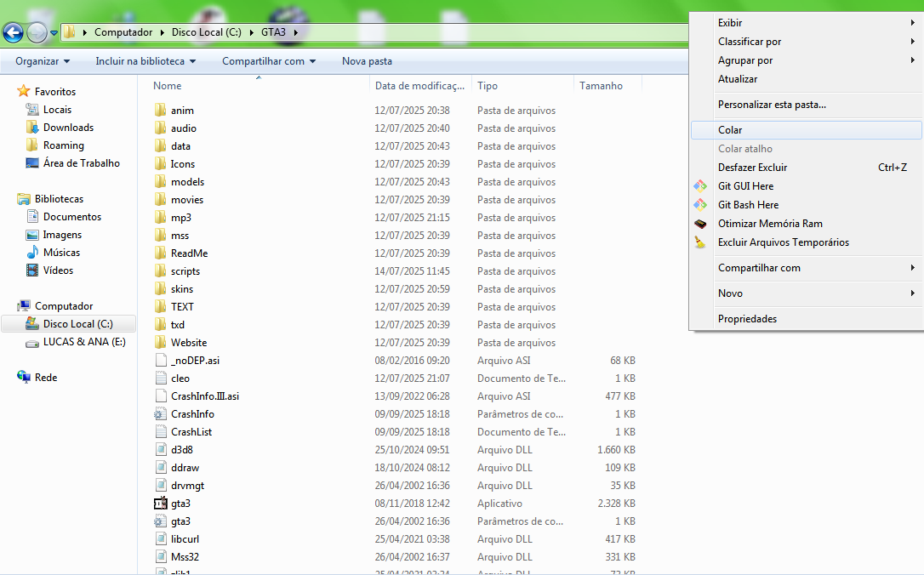Open the Organizar dropdown menu

point(43,61)
